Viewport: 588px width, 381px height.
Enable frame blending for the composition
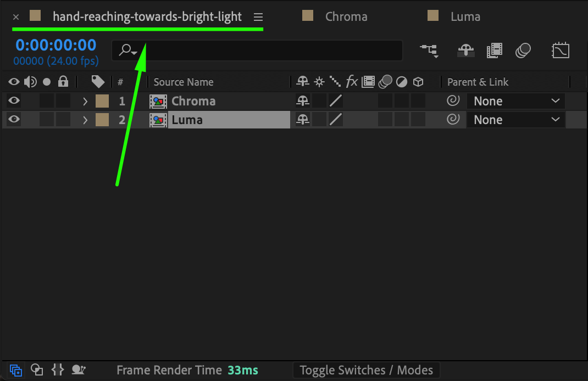(495, 51)
